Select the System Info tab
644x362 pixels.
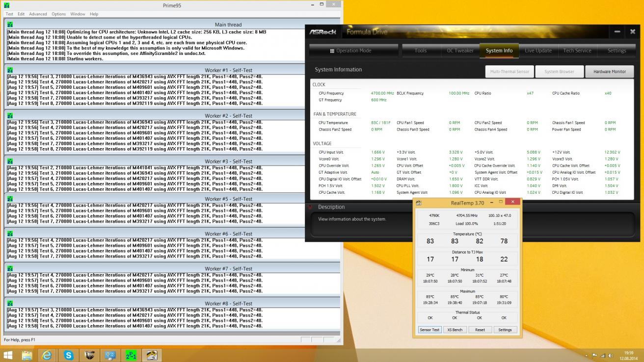click(499, 51)
